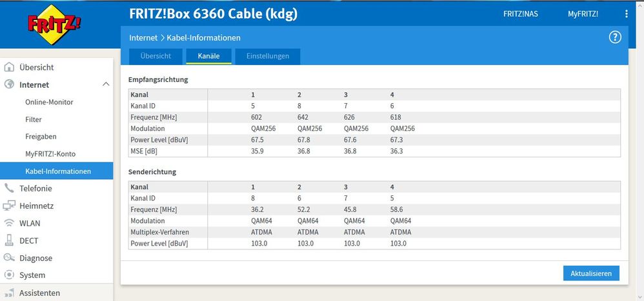This screenshot has width=644, height=301.
Task: Click frequency value 602
Action: tap(256, 117)
